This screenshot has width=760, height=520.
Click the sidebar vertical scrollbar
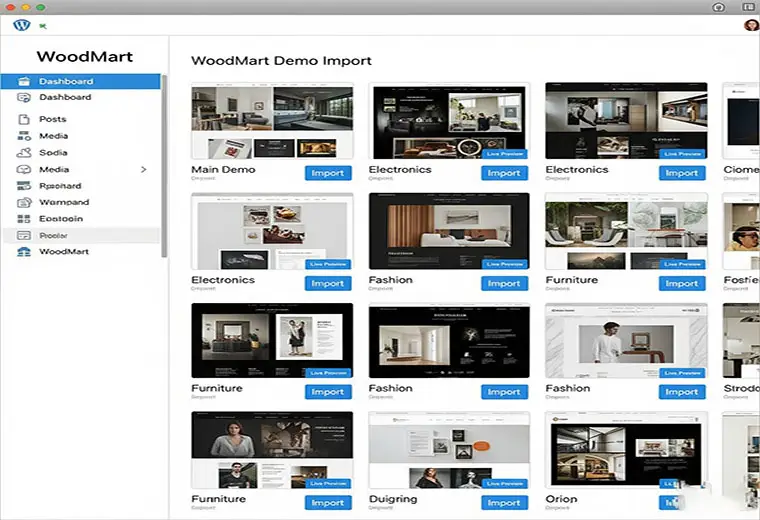pyautogui.click(x=164, y=166)
